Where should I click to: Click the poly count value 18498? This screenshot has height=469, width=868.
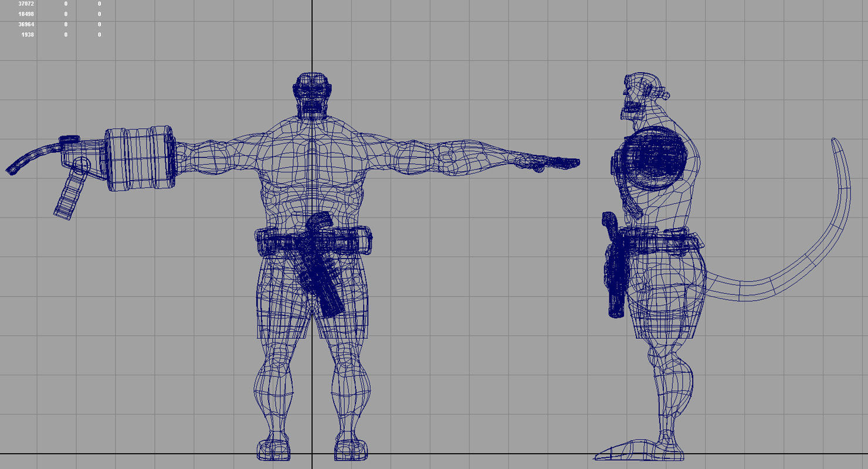pyautogui.click(x=26, y=14)
